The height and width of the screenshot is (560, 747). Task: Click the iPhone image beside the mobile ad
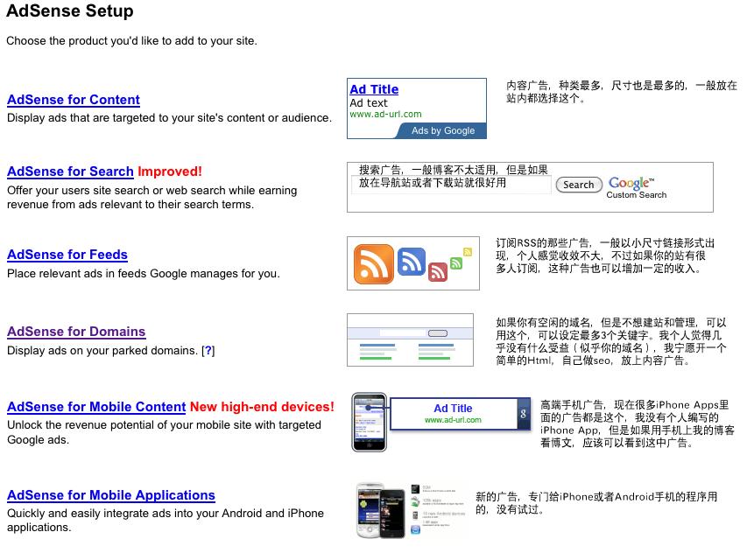pyautogui.click(x=369, y=422)
